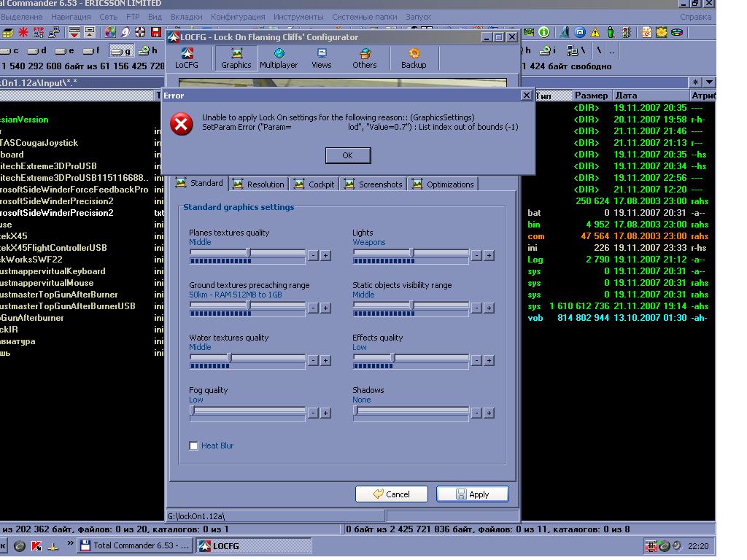Select drive g button in Total Commander
The height and width of the screenshot is (560, 747).
pyautogui.click(x=122, y=50)
